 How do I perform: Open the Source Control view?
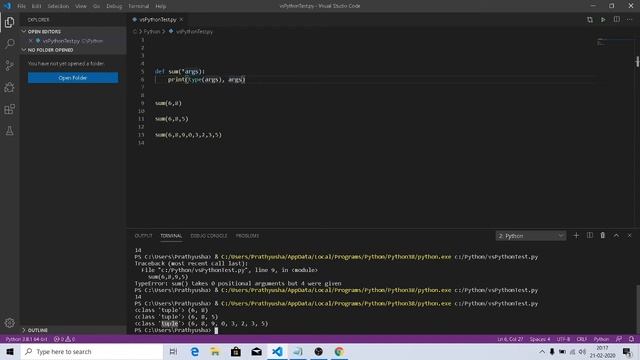9,65
